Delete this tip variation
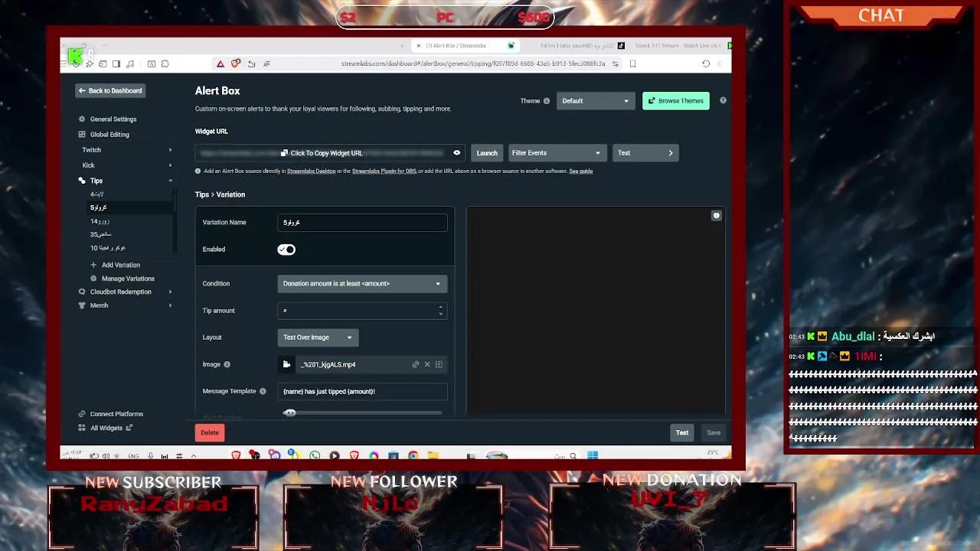 pos(210,432)
